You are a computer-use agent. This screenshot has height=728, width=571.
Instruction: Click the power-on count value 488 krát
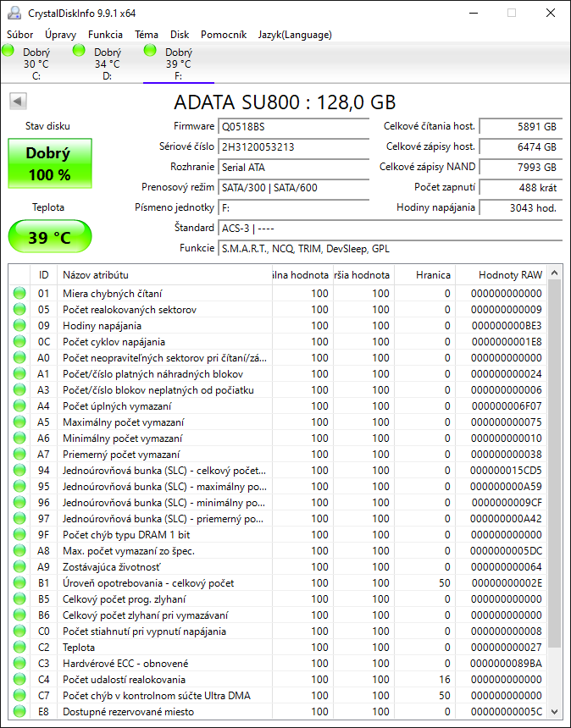tap(520, 188)
